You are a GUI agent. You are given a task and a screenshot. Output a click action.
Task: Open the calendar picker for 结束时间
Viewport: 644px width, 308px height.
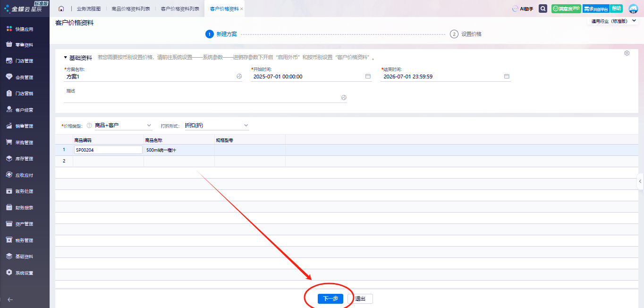click(507, 77)
